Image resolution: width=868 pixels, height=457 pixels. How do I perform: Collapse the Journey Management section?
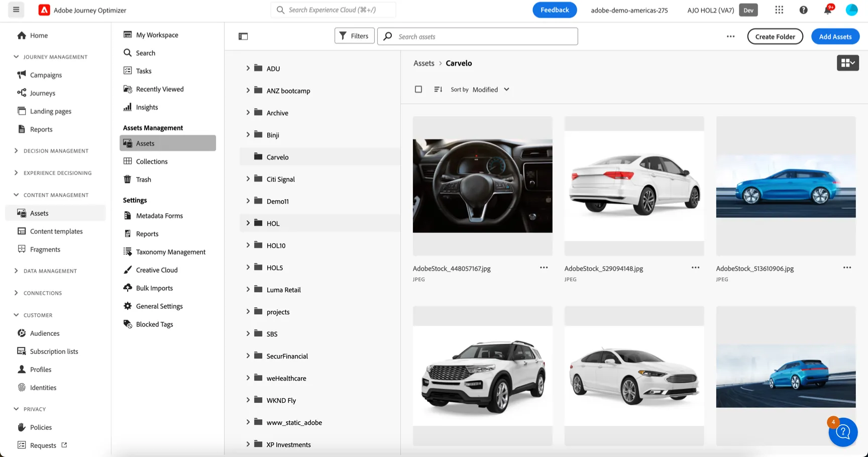click(16, 57)
